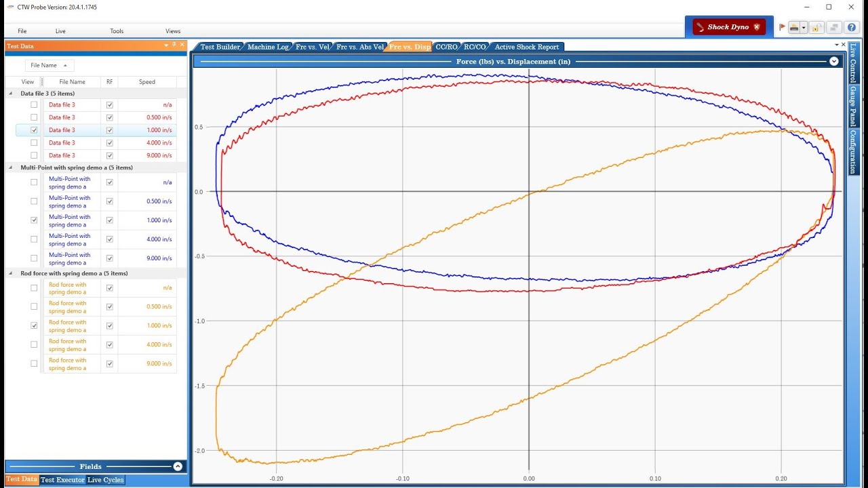Select the Test Data bottom tab
Viewport: 868px width, 488px height.
(22, 479)
